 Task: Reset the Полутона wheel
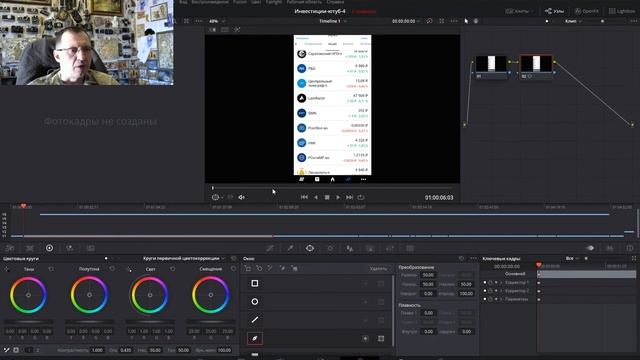click(112, 269)
